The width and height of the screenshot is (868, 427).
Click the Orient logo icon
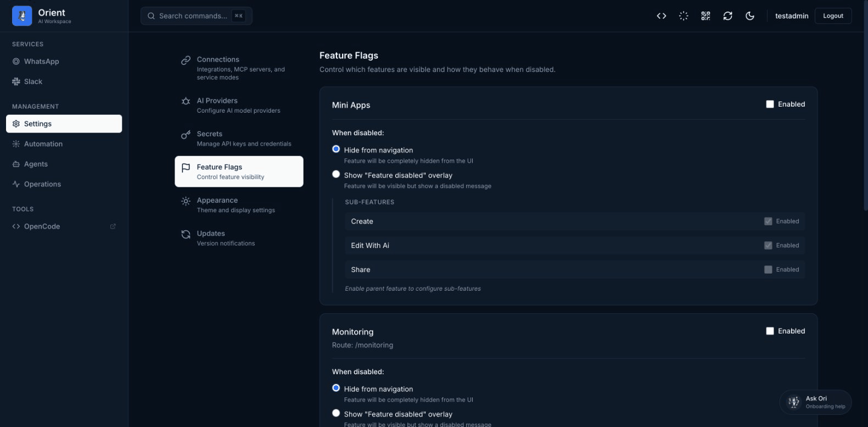(22, 16)
